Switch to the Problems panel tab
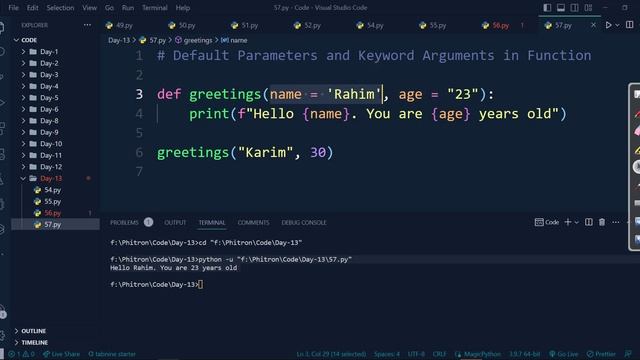 click(x=124, y=222)
